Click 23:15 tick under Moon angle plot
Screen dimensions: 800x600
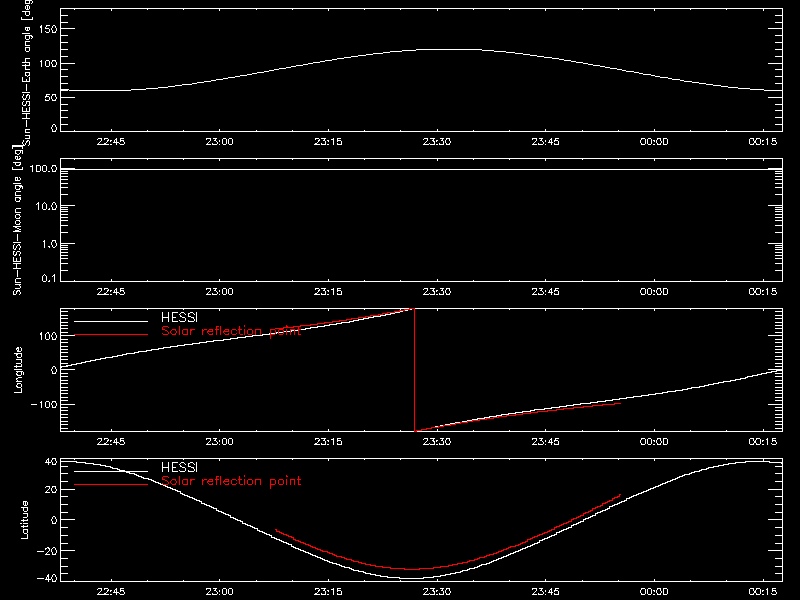[x=328, y=292]
